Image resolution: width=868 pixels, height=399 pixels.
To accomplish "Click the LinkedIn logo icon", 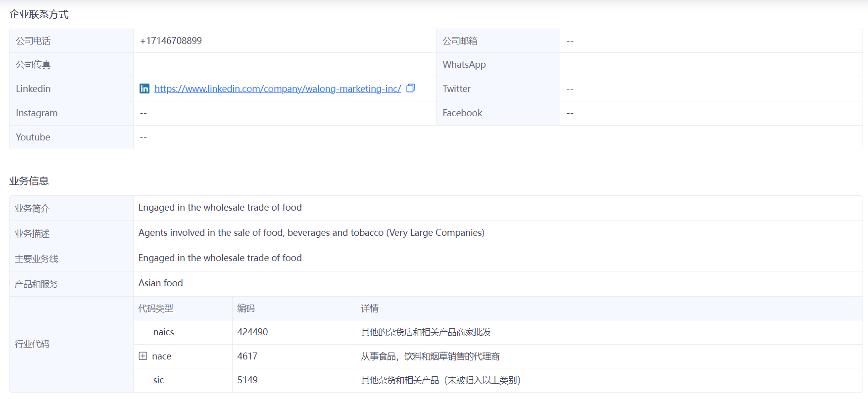I will (x=144, y=89).
